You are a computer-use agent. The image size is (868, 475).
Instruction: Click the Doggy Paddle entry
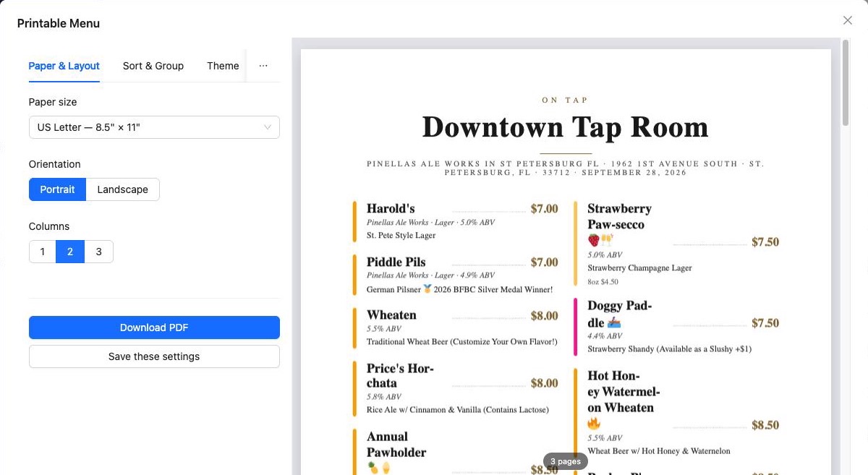(x=678, y=327)
